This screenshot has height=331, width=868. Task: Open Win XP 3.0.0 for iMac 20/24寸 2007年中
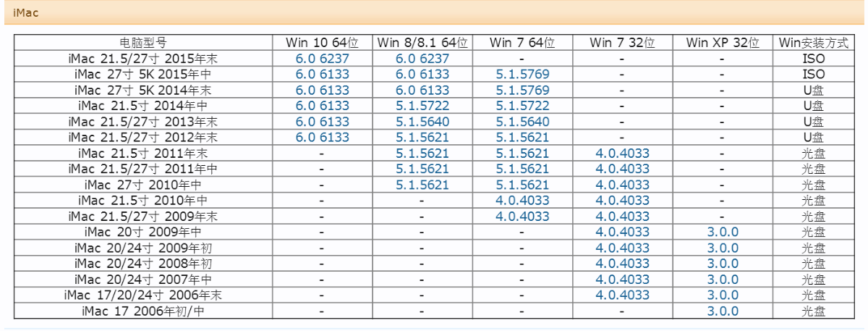(x=723, y=280)
